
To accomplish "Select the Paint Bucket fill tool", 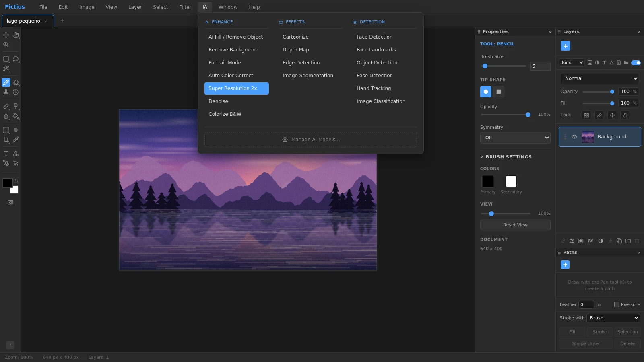I will pyautogui.click(x=16, y=116).
